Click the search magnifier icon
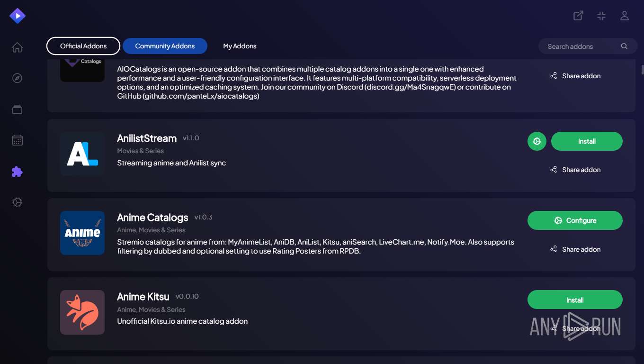 point(624,46)
